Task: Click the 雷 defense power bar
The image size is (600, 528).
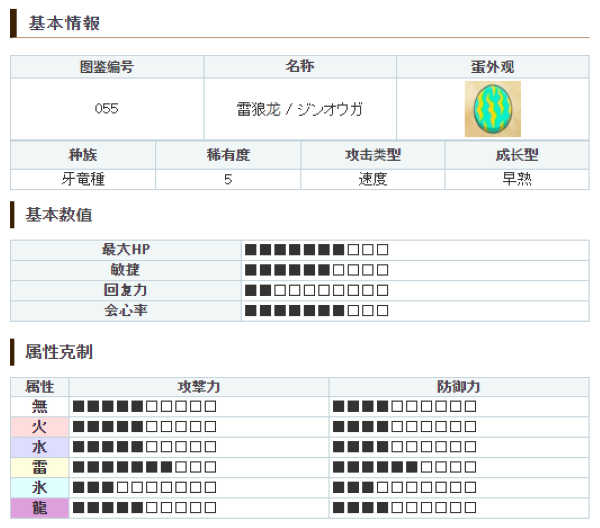Action: (x=404, y=467)
